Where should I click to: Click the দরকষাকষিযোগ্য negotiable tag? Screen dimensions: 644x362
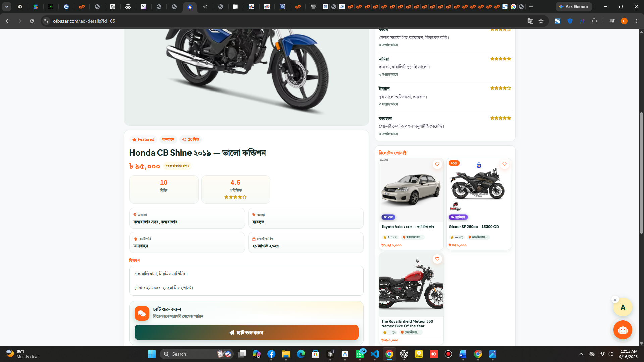point(177,166)
